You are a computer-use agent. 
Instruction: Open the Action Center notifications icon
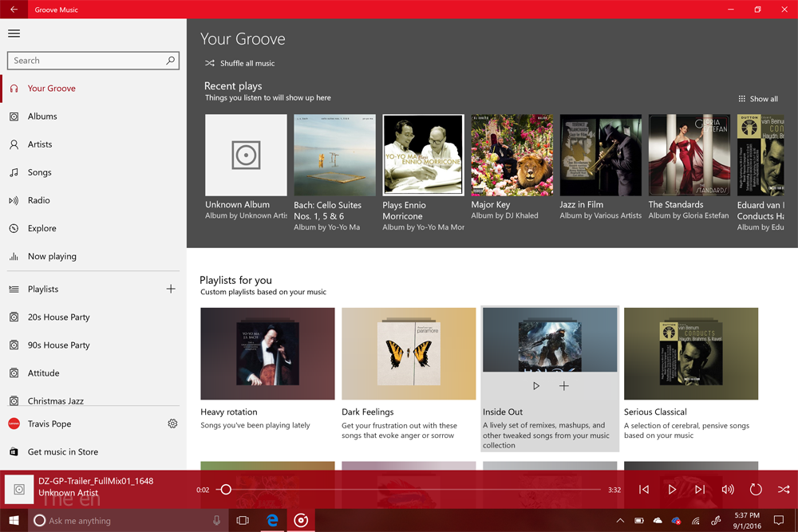click(779, 520)
